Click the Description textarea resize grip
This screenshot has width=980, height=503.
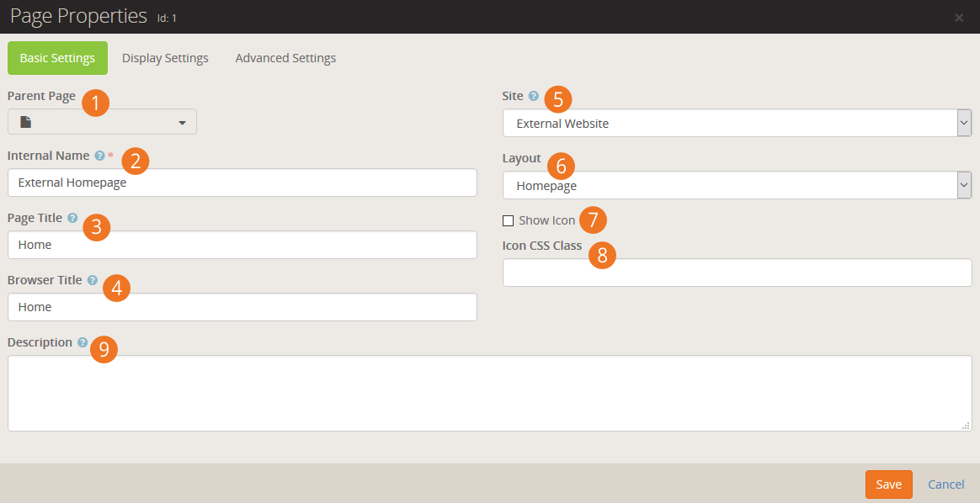(966, 426)
